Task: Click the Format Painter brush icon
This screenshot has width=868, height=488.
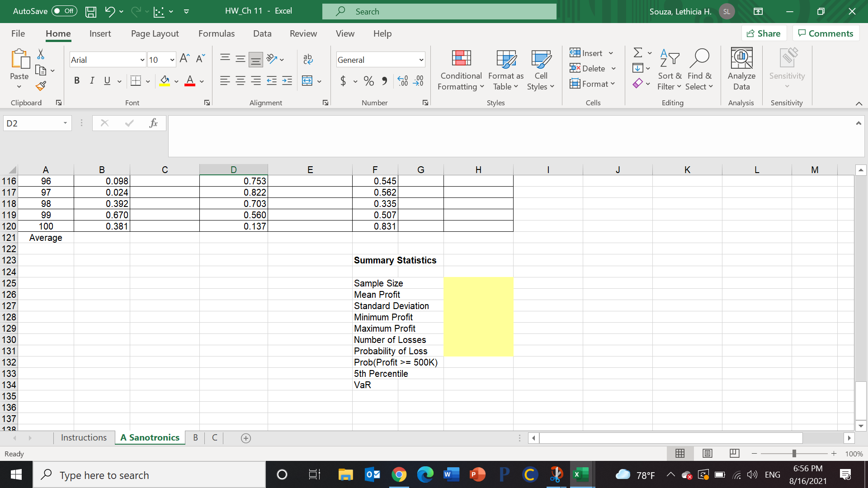Action: coord(41,86)
